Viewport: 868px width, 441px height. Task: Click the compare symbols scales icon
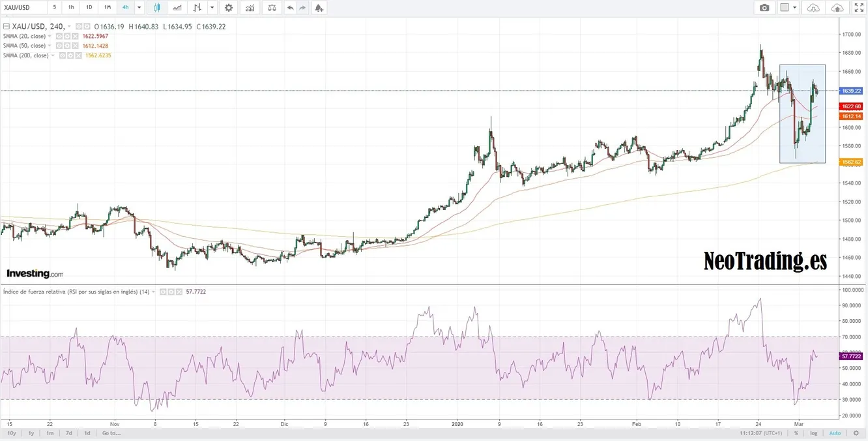[x=272, y=8]
